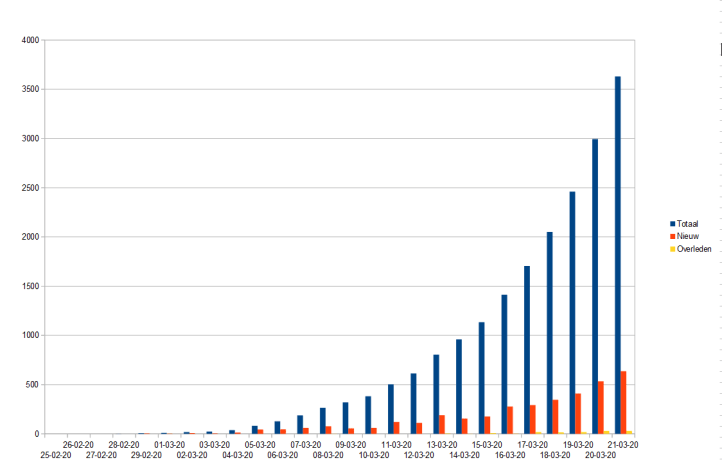Image resolution: width=722 pixels, height=469 pixels.
Task: Click the blue Totaal bar for 17-03-20
Action: coord(527,350)
